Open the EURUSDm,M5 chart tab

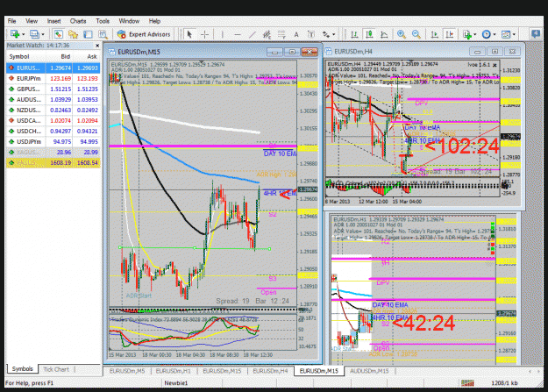coord(127,371)
